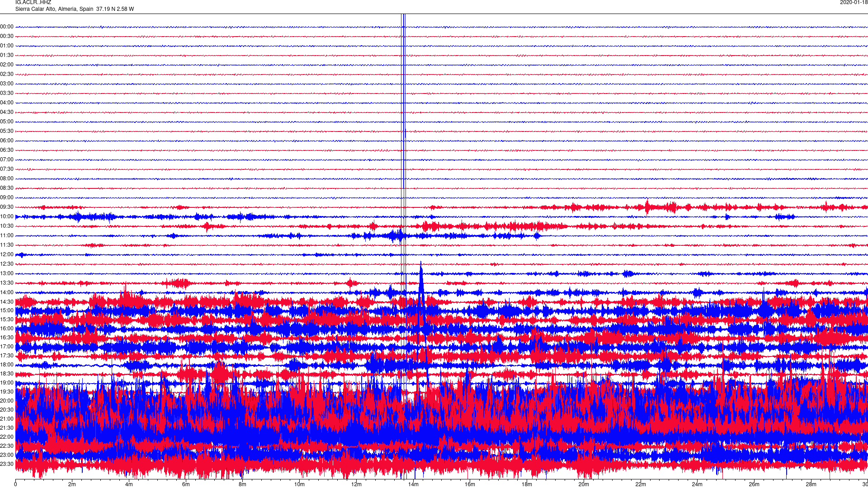Select the 08:30 trace time label

[x=7, y=188]
